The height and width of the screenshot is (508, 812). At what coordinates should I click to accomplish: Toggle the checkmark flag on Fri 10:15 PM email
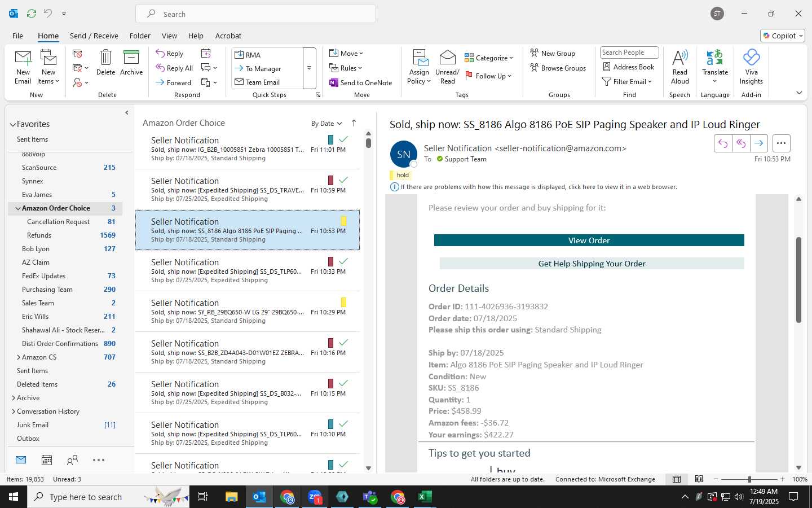point(343,383)
